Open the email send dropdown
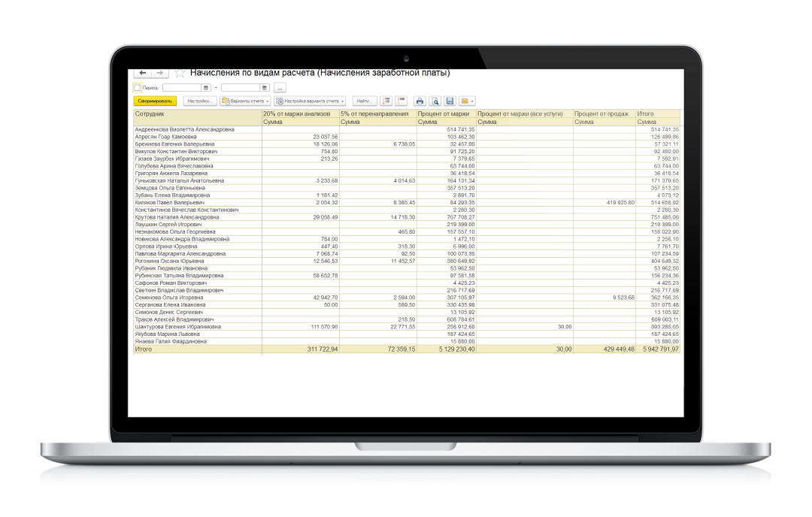Image resolution: width=812 pixels, height=517 pixels. click(468, 101)
